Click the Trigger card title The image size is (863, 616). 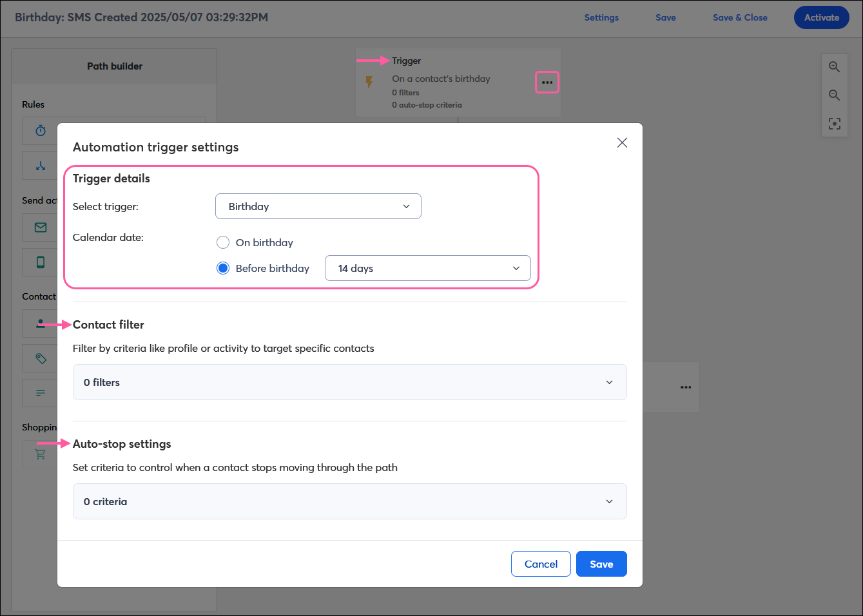tap(406, 61)
